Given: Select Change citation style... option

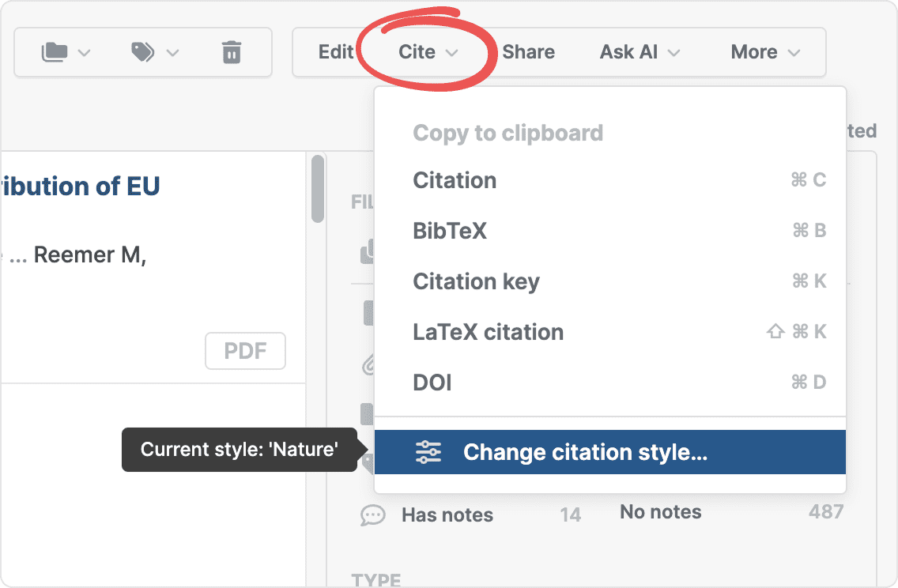Looking at the screenshot, I should (585, 452).
